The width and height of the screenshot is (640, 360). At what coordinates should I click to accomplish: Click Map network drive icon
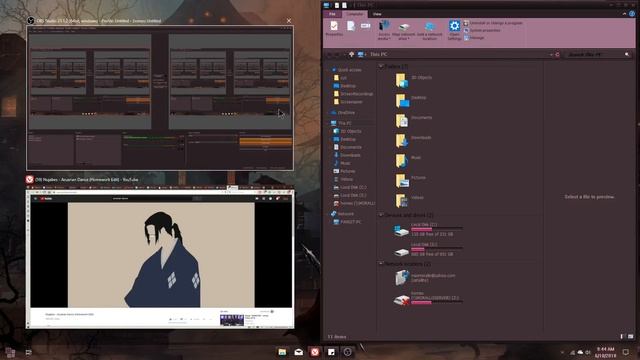point(404,30)
